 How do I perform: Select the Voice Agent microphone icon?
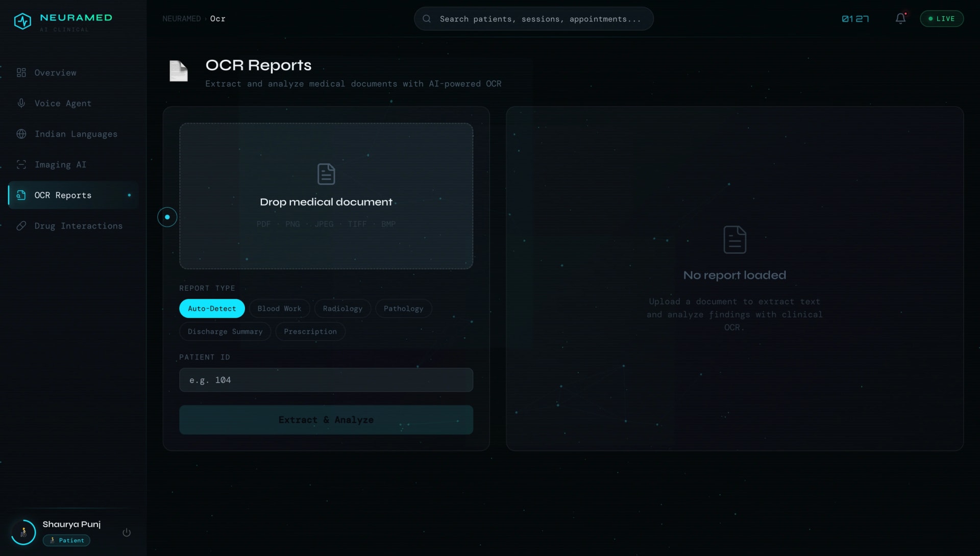click(21, 103)
